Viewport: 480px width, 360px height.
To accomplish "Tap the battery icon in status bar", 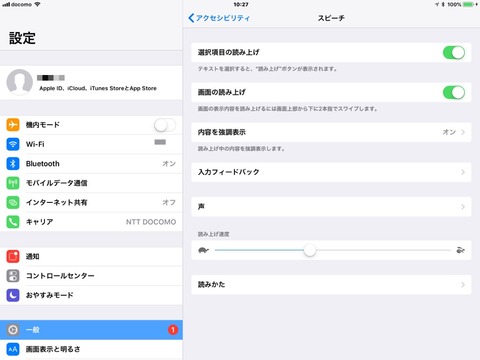I will tap(468, 4).
